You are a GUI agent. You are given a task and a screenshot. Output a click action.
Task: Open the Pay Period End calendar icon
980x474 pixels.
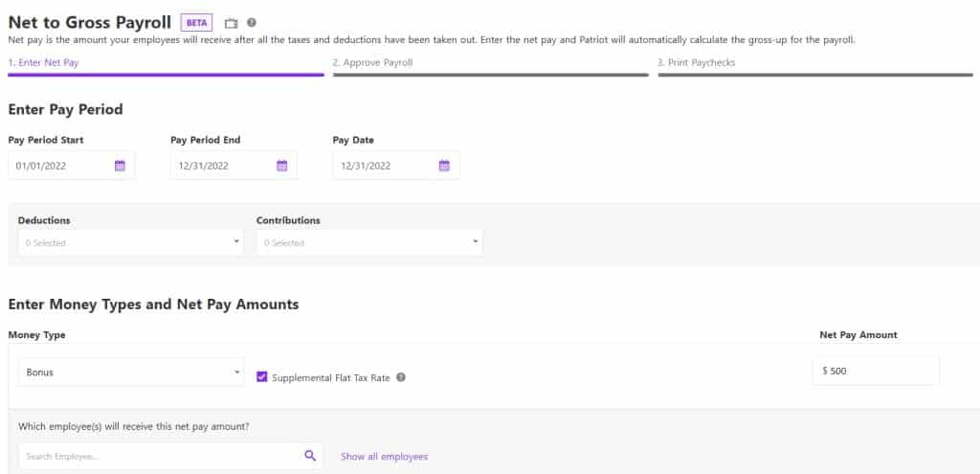[282, 166]
